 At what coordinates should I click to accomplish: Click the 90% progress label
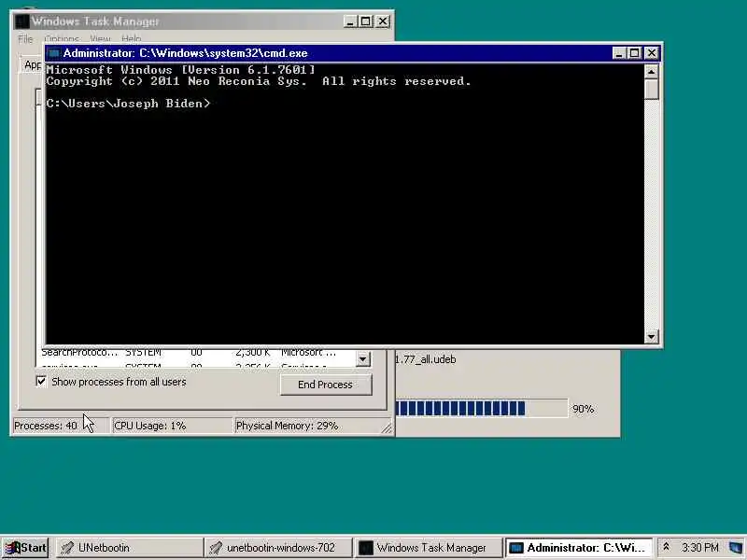click(583, 409)
